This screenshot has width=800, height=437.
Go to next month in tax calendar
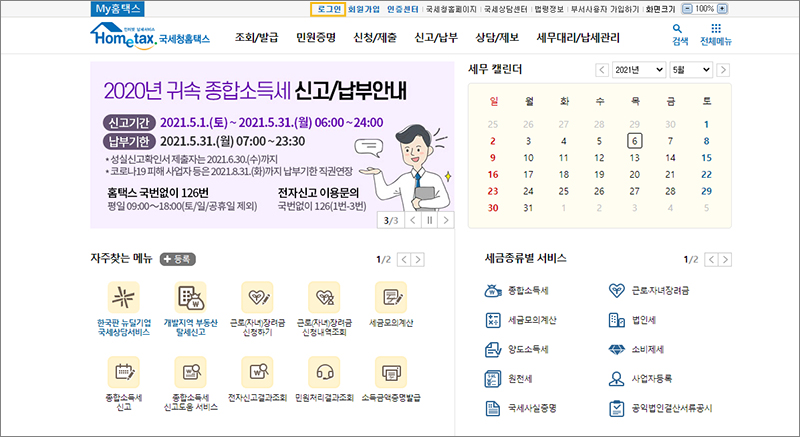pos(723,70)
